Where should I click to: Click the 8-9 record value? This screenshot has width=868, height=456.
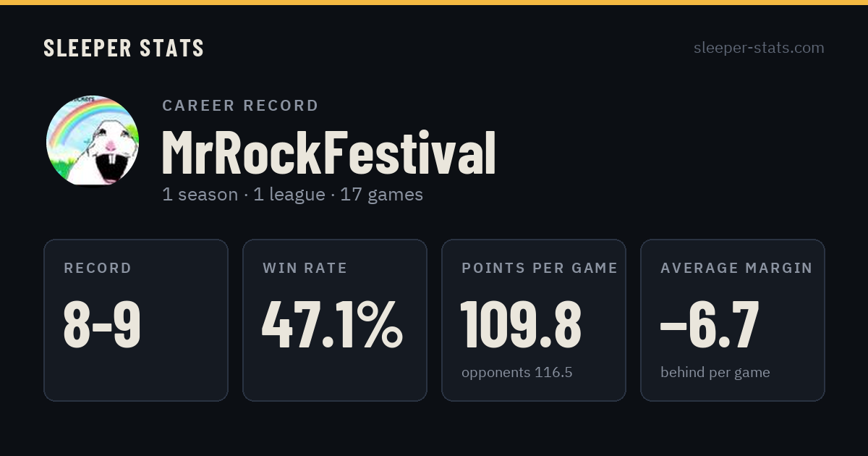click(x=102, y=324)
